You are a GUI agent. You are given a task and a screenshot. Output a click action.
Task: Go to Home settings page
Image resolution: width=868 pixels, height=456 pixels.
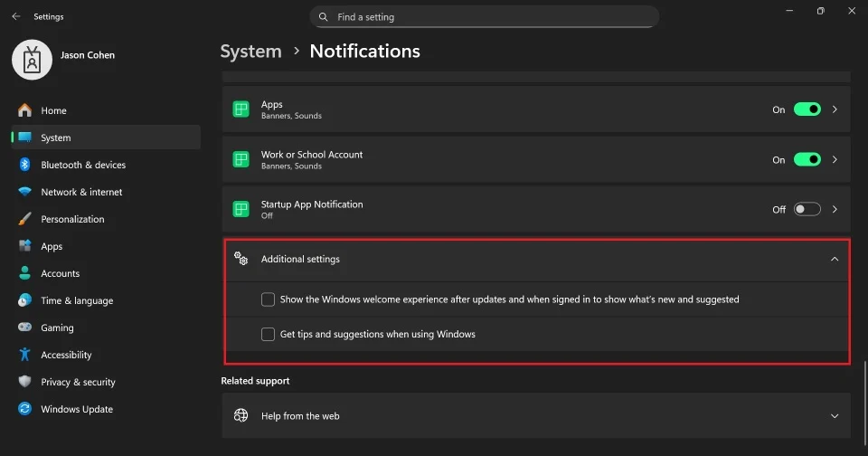pos(106,110)
